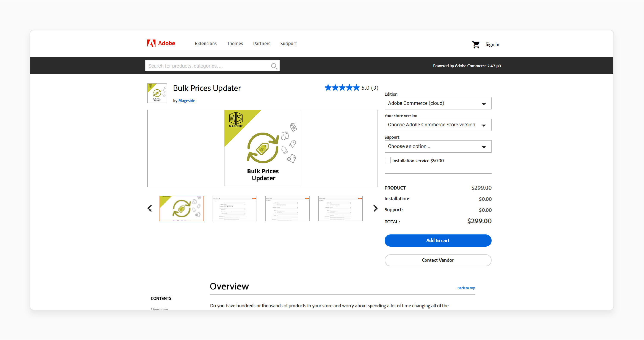The image size is (644, 340).
Task: Open the Edition dropdown
Action: 438,103
